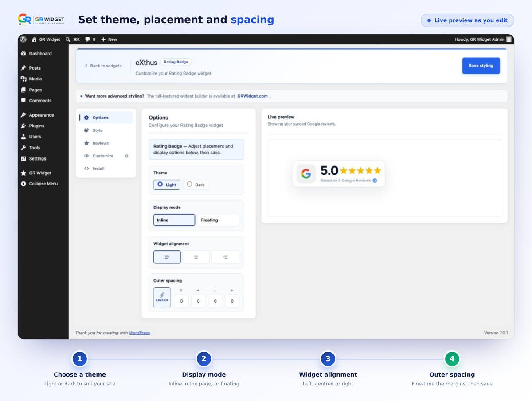Viewport: 532px width, 401px height.
Task: Set widget alignment to center
Action: pos(196,257)
